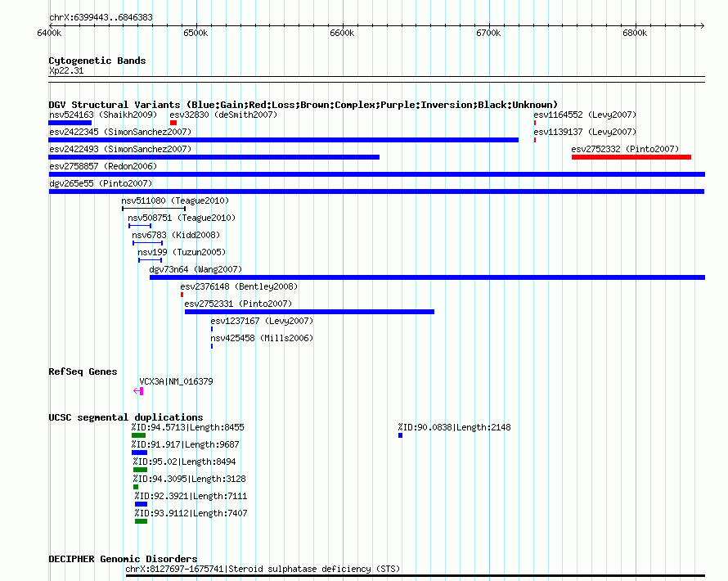Click the VCX3A gene arrow glyph
This screenshot has width=728, height=581.
click(138, 391)
